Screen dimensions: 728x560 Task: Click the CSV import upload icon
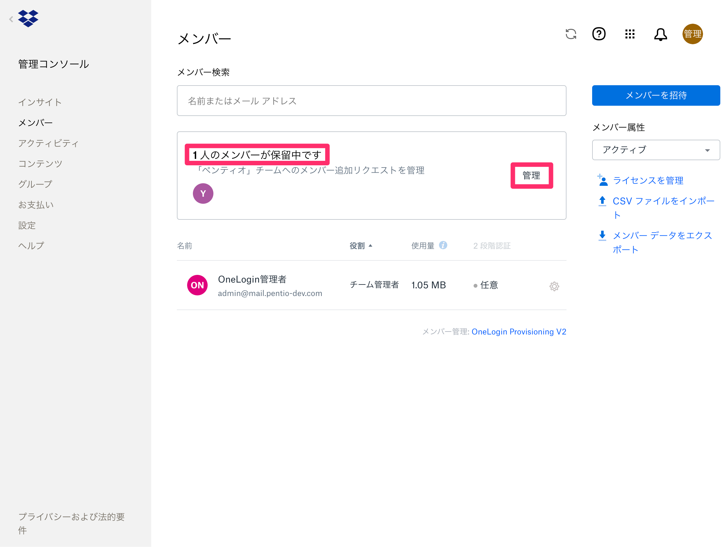pos(602,201)
